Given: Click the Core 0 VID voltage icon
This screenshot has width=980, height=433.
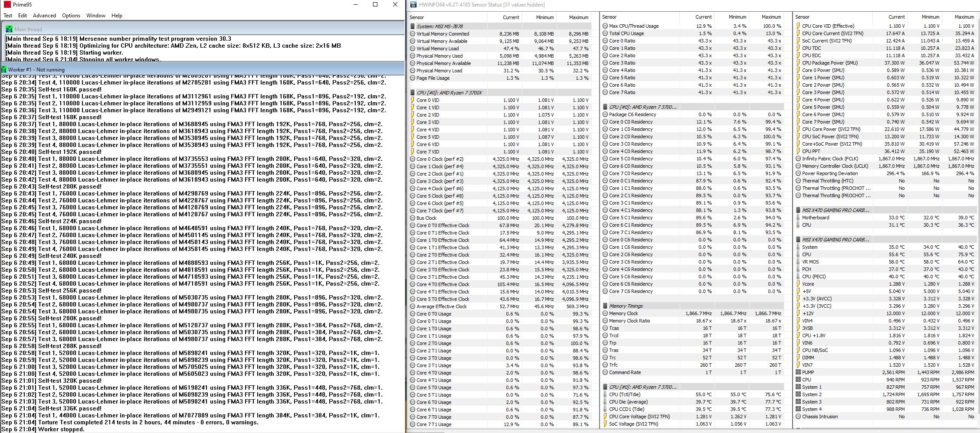Looking at the screenshot, I should (x=413, y=100).
